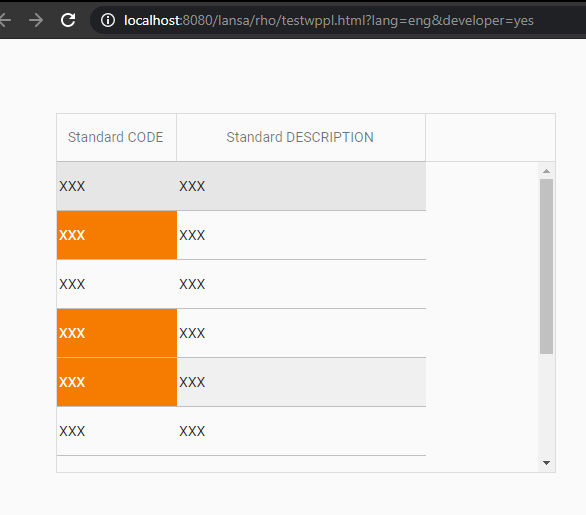The height and width of the screenshot is (515, 586).
Task: Click the localhost URL address bar
Action: point(329,20)
